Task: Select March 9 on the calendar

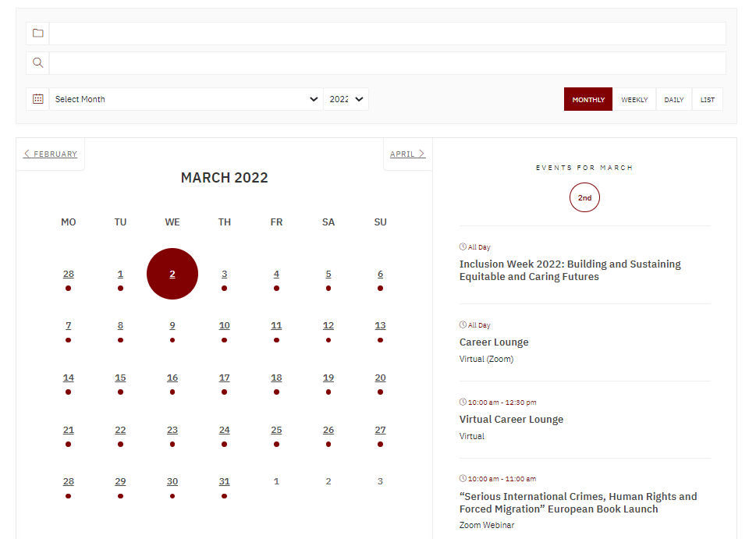Action: coord(172,326)
